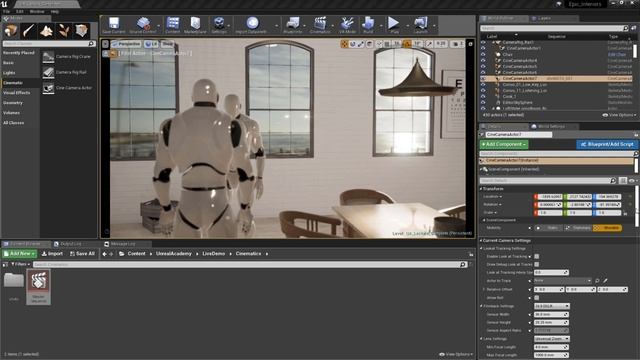Open the Edit menu
The image size is (640, 360).
pyautogui.click(x=20, y=11)
